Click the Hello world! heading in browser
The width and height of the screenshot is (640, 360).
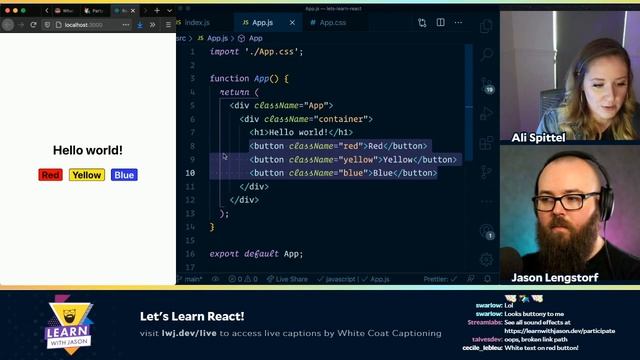pyautogui.click(x=88, y=150)
